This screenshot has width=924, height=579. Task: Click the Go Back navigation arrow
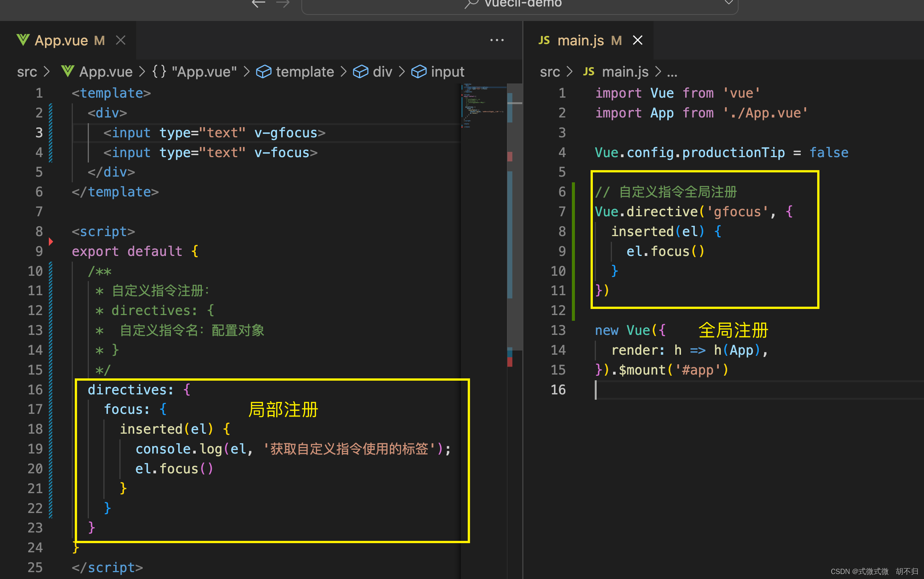pos(259,4)
